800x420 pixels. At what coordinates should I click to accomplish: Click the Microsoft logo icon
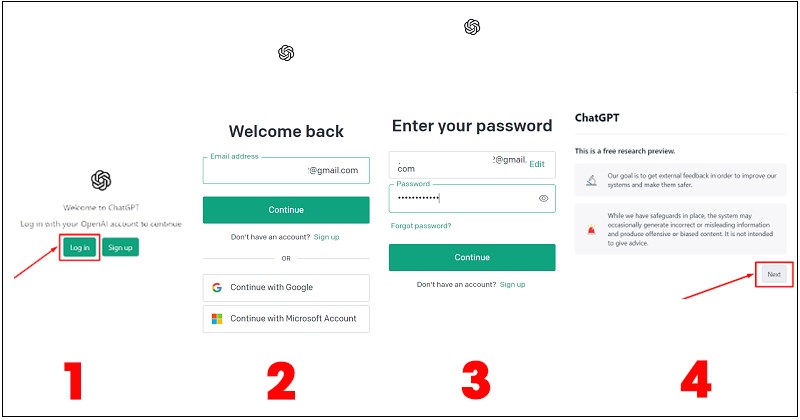click(x=216, y=319)
